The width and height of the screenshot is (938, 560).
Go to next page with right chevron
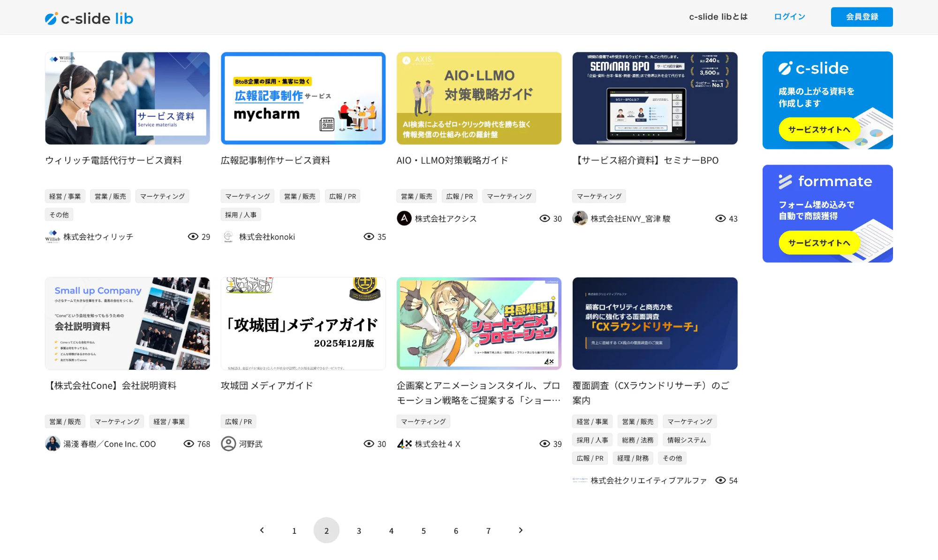(521, 530)
